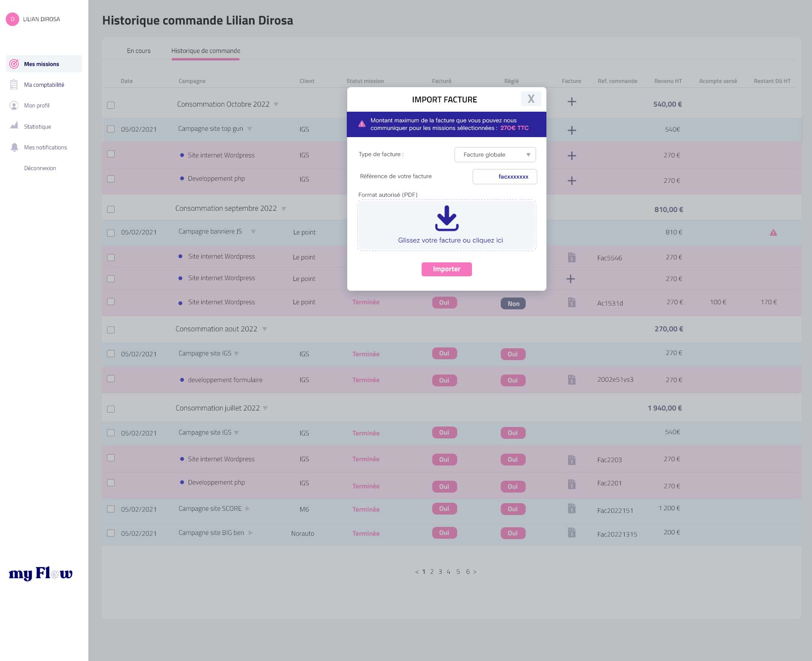The height and width of the screenshot is (661, 812).
Task: Click the red warning triangle icon
Action: pos(773,232)
